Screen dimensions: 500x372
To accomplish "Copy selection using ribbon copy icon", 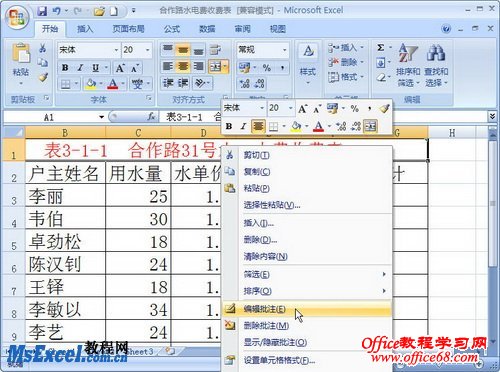I will (x=43, y=63).
